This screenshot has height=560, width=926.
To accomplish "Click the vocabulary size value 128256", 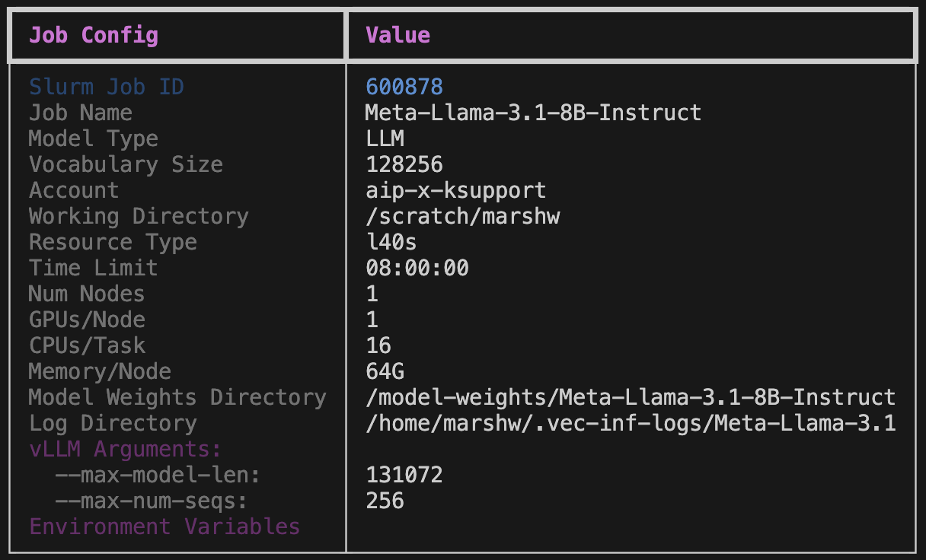I will pos(404,164).
